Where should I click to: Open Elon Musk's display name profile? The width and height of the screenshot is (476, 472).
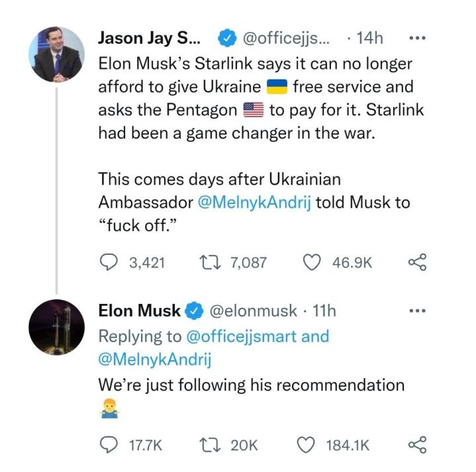pyautogui.click(x=139, y=311)
